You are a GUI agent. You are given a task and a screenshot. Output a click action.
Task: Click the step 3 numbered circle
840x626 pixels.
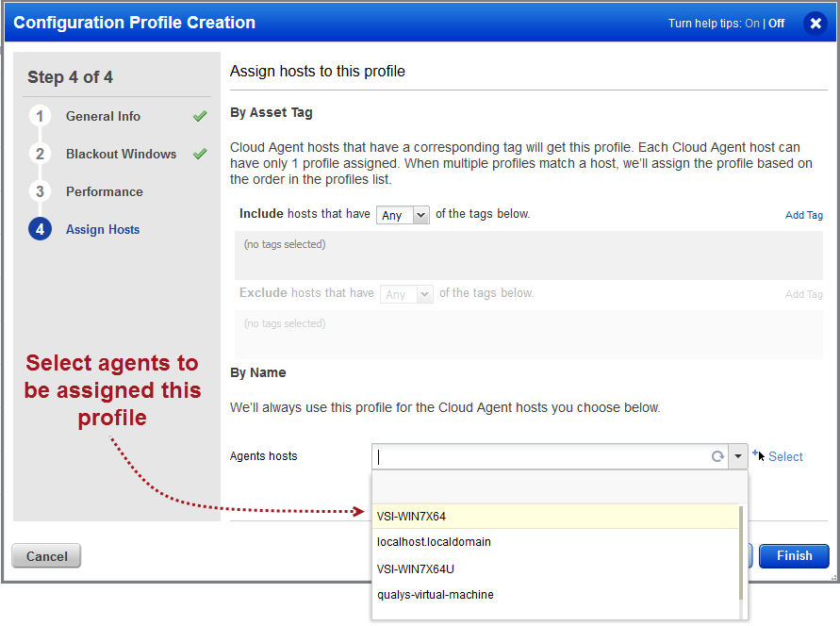[40, 191]
